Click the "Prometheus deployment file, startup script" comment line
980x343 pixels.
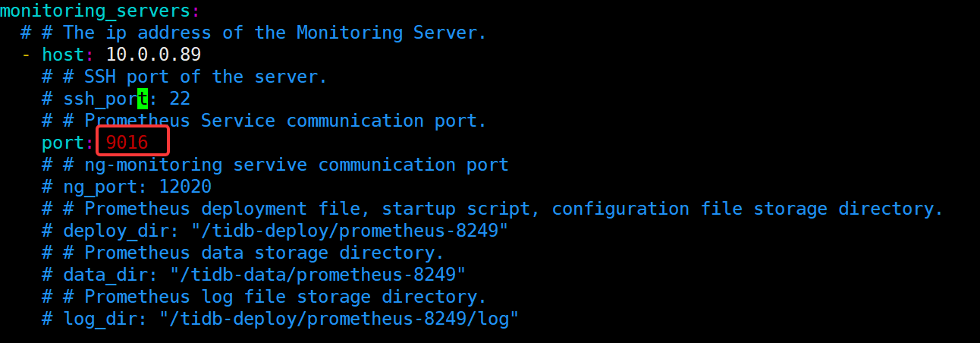514,209
